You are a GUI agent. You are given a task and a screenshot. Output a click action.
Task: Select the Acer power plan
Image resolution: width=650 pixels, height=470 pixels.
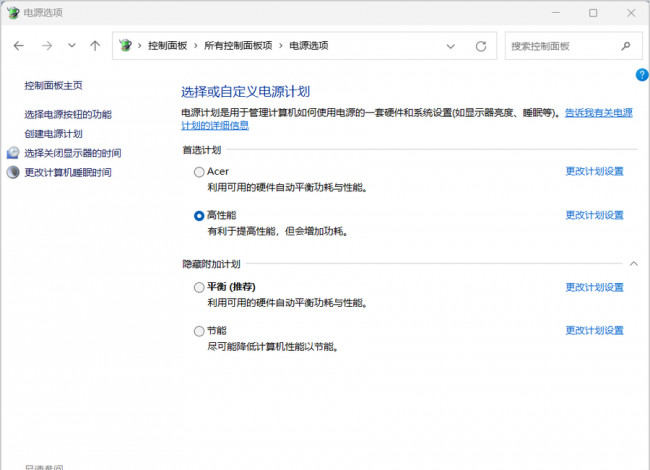(199, 172)
